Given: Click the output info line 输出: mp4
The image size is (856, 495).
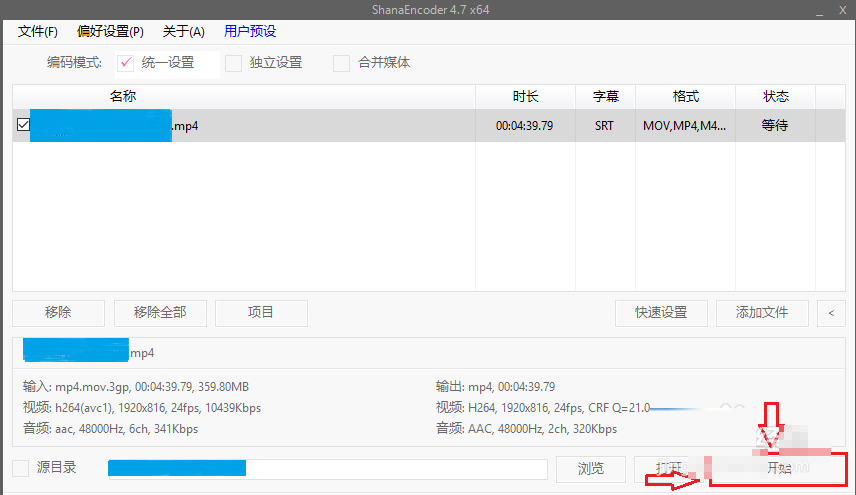Looking at the screenshot, I should pyautogui.click(x=495, y=387).
